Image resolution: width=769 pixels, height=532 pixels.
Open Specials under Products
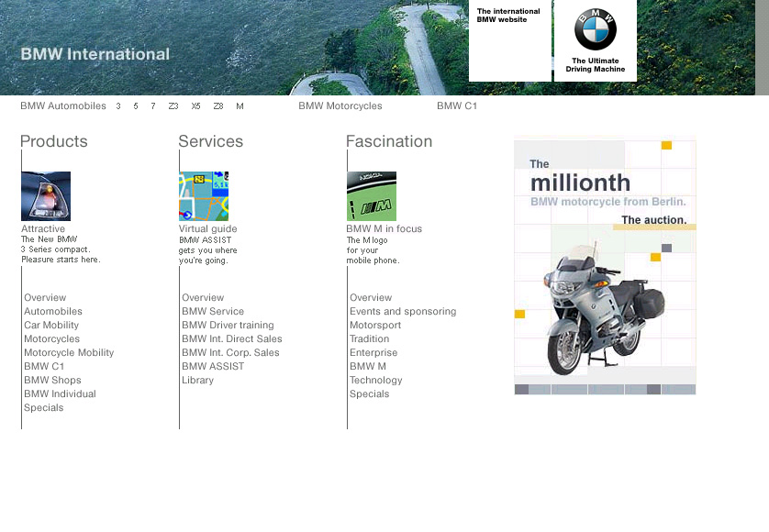point(44,407)
